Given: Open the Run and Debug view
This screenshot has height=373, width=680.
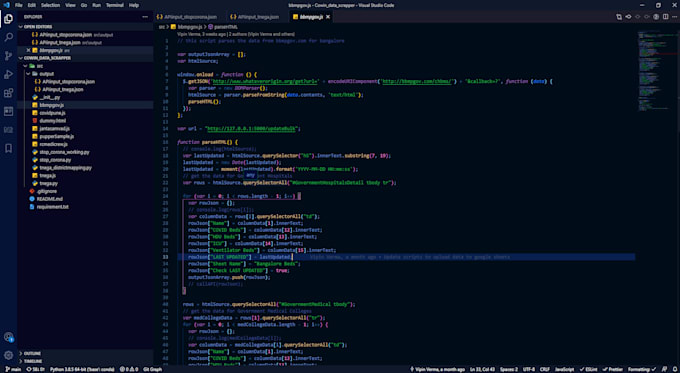Looking at the screenshot, I should click(8, 75).
